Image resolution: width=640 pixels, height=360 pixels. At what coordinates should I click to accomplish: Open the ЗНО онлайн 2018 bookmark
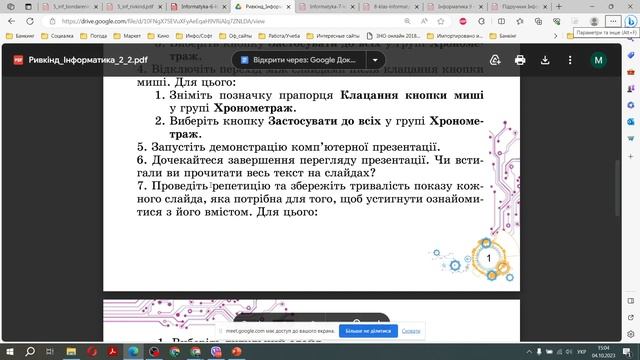point(393,36)
